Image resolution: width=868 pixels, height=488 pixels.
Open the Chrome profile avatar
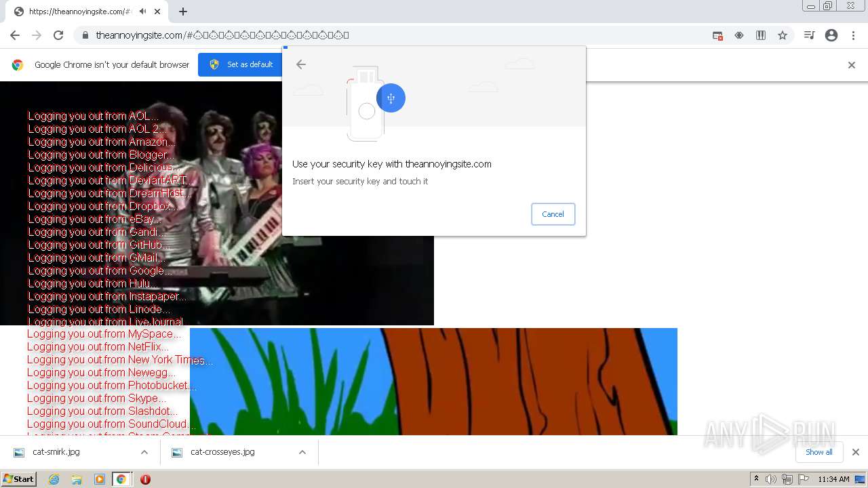pyautogui.click(x=831, y=35)
